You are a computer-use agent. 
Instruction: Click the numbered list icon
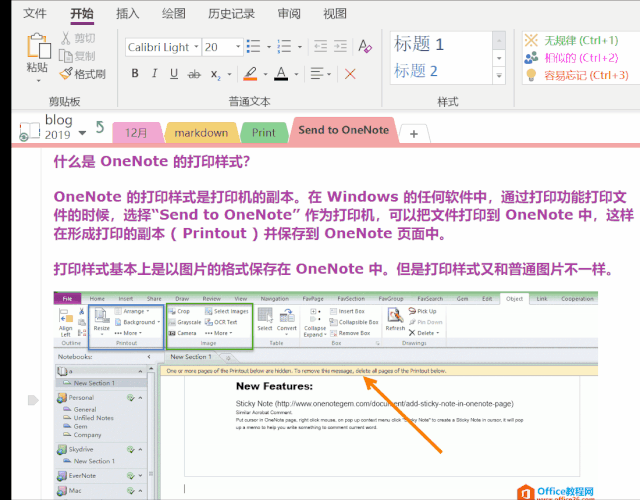point(284,47)
